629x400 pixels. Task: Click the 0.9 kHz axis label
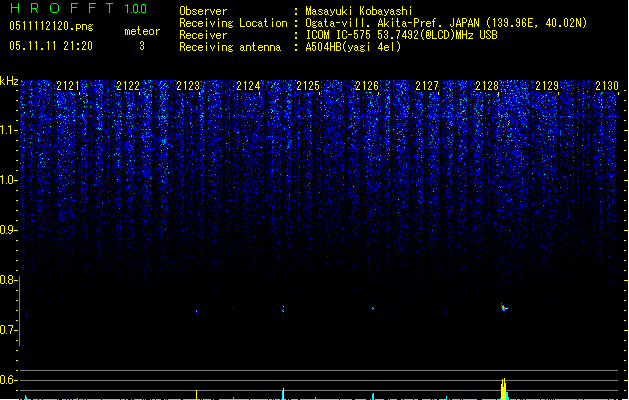click(x=8, y=230)
